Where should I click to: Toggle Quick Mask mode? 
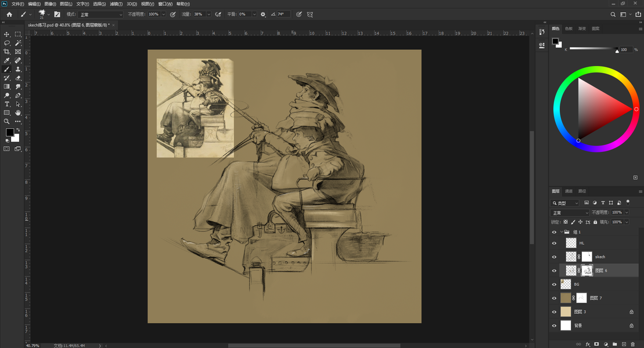pos(6,149)
